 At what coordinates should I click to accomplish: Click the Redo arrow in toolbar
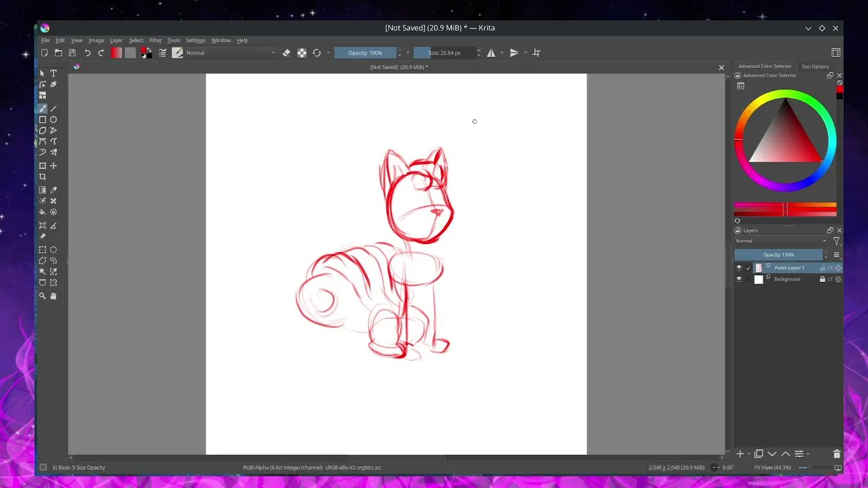101,53
